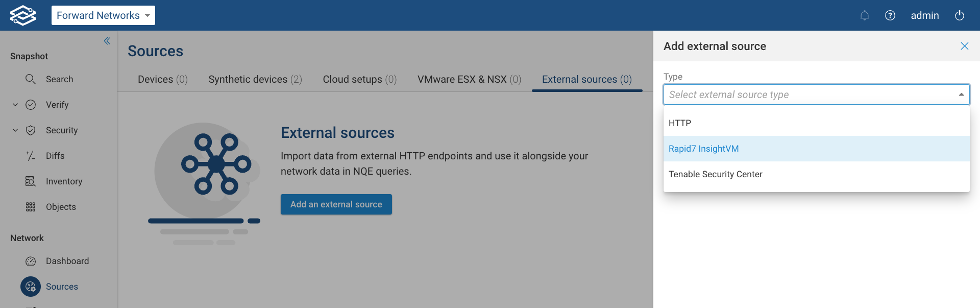Click the Search magnifier icon in sidebar

coord(31,79)
